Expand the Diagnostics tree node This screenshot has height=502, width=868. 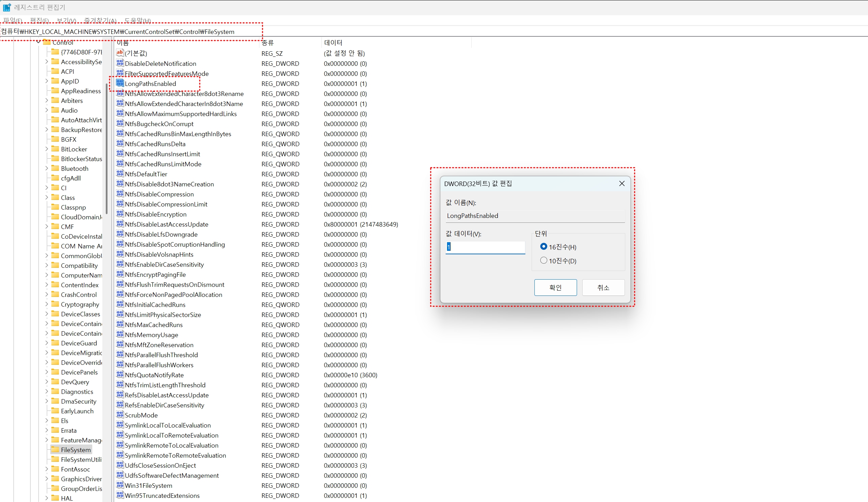47,391
